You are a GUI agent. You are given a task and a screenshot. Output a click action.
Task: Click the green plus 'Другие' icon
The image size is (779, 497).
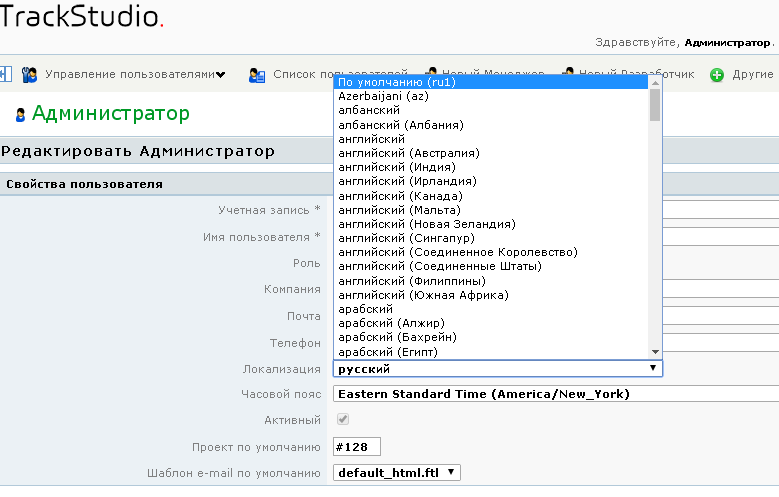716,75
